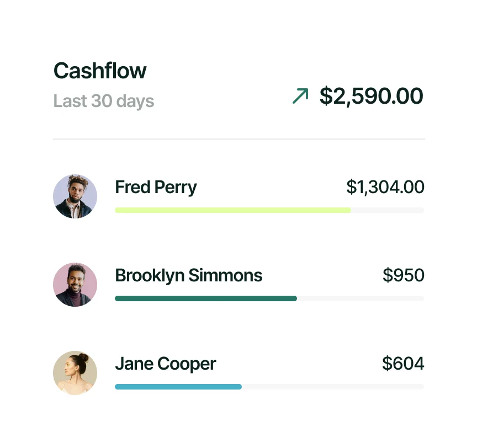Click the $1,304.00 amount for Fred Perry
477x448 pixels.
point(385,187)
